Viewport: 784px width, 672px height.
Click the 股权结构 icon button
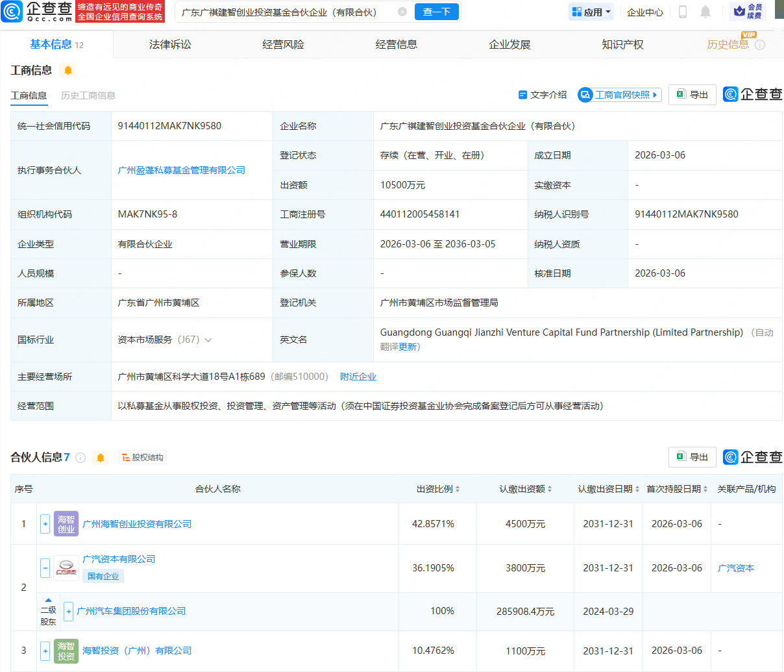(142, 457)
